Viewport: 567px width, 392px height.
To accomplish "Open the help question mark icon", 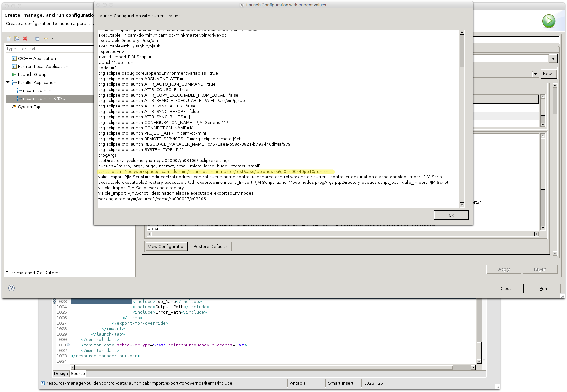I will (12, 288).
